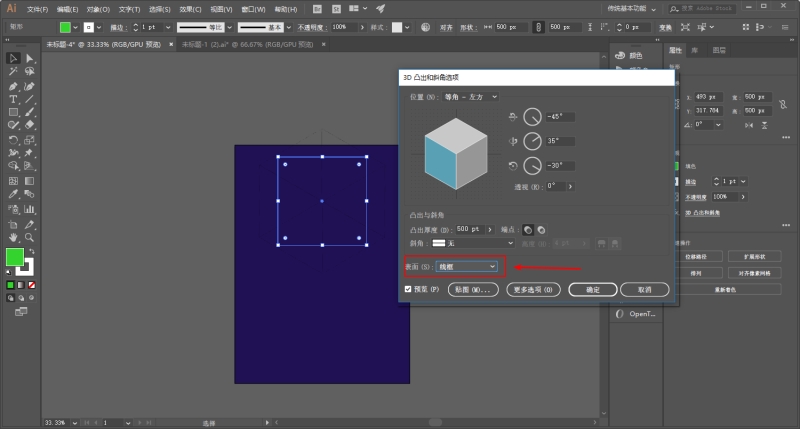Click the 确定 button
Image resolution: width=800 pixels, height=429 pixels.
[593, 290]
